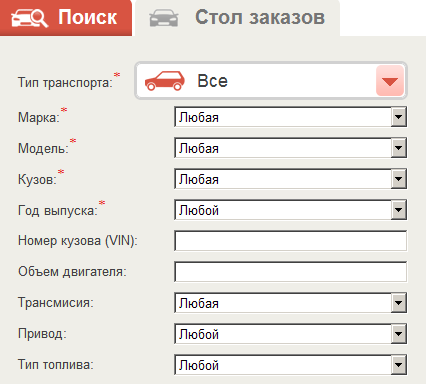Click the Любая value in Марка field
Image resolution: width=426 pixels, height=384 pixels.
coord(199,117)
